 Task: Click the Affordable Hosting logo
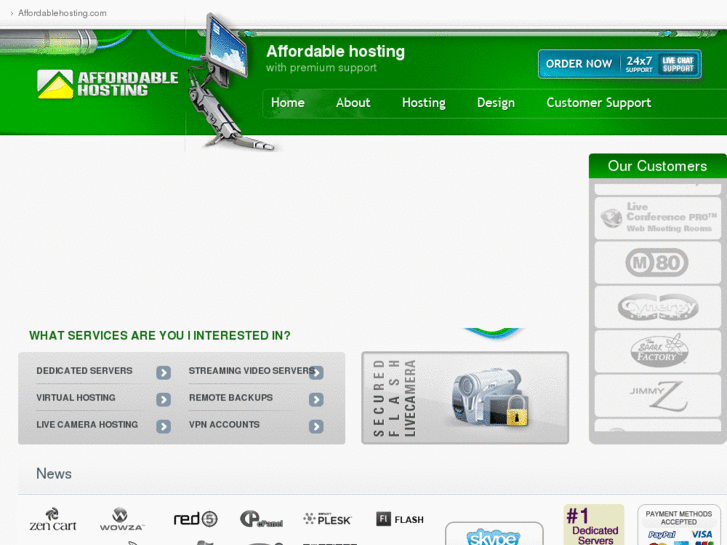[108, 84]
